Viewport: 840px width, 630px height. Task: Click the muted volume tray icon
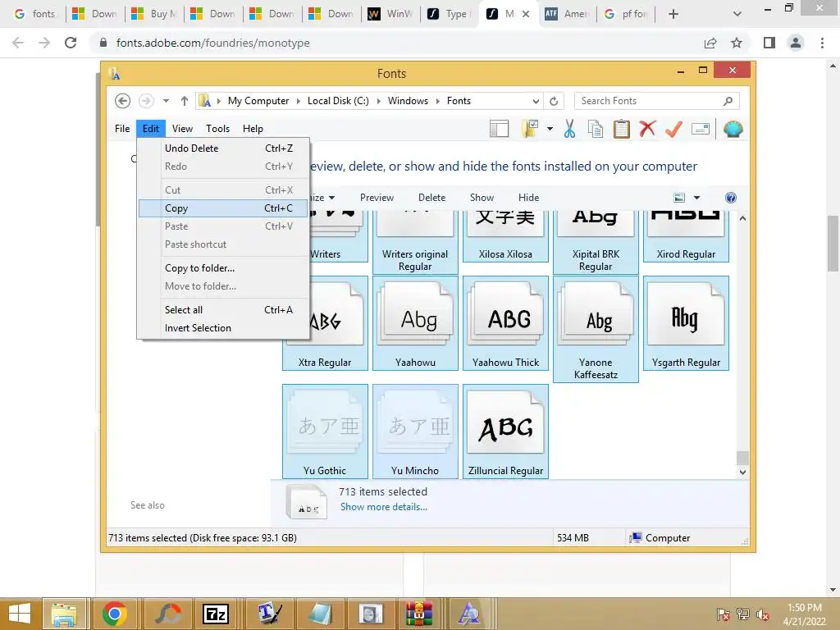(x=762, y=614)
